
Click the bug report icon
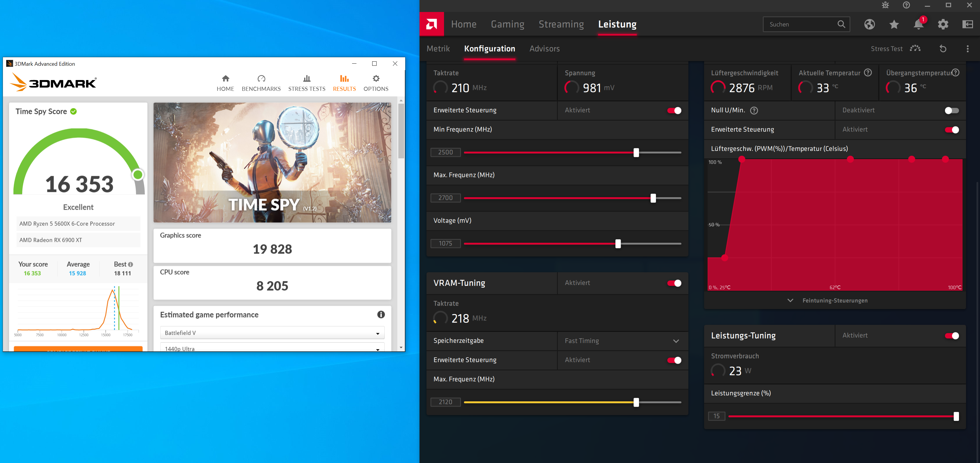click(x=885, y=5)
